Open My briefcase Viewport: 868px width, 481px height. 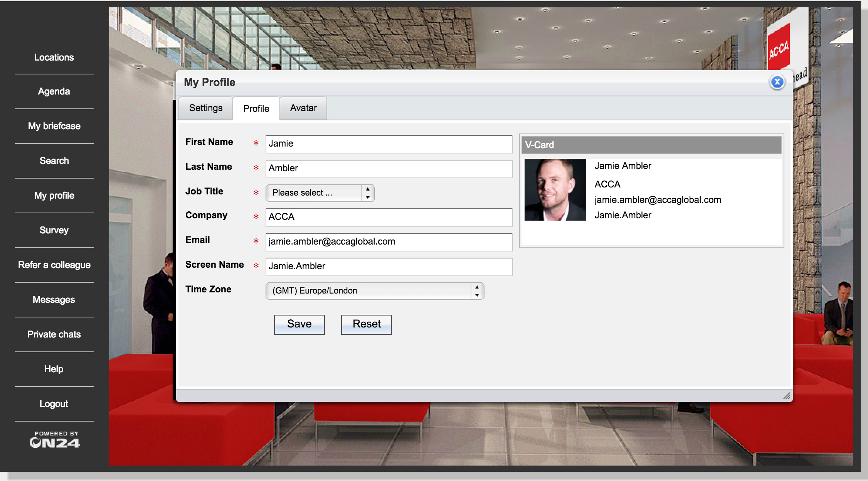tap(54, 126)
